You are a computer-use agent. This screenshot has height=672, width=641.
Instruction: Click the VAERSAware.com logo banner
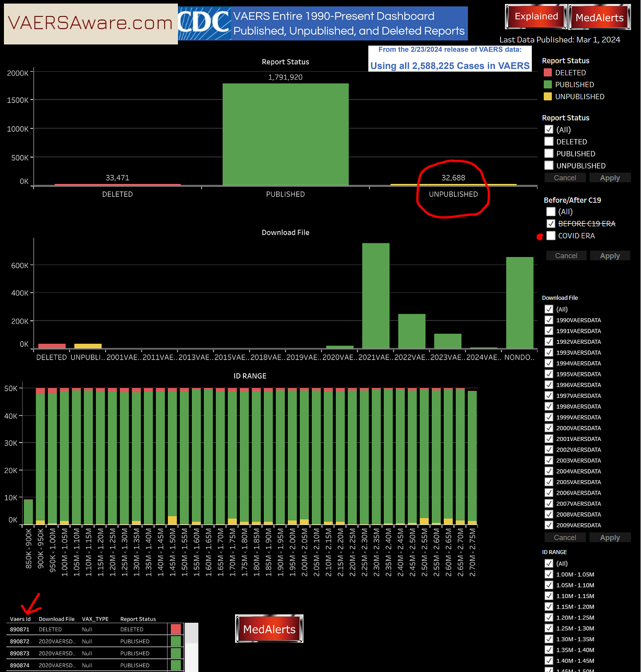coord(91,24)
